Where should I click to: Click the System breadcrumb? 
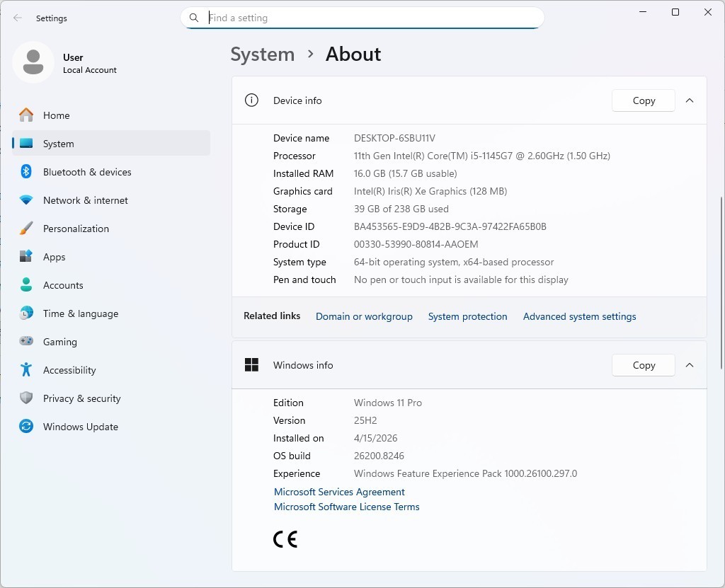[x=262, y=54]
